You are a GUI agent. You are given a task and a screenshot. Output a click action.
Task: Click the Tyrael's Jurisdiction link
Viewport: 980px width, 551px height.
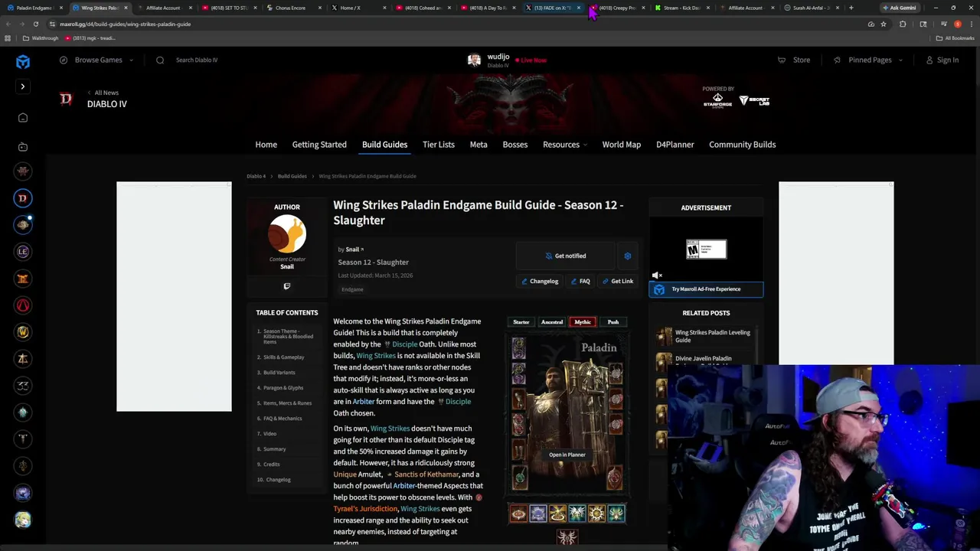[x=365, y=509]
